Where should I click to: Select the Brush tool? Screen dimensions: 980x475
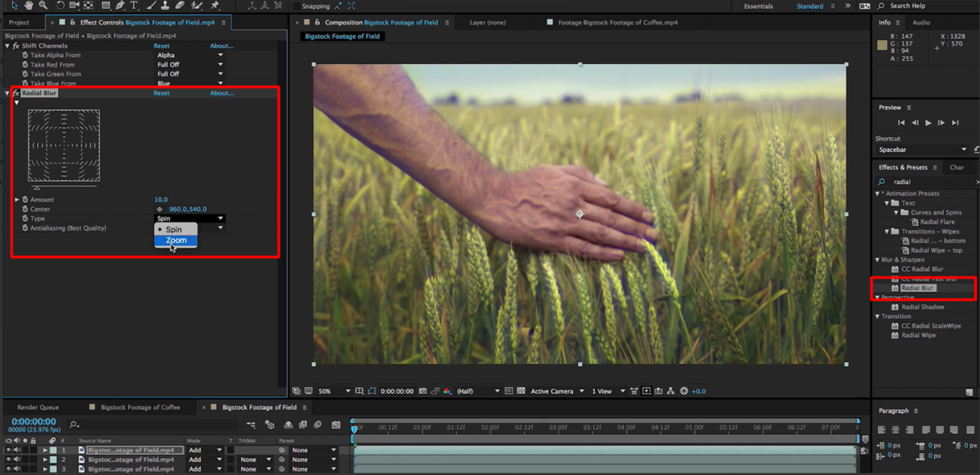point(151,6)
